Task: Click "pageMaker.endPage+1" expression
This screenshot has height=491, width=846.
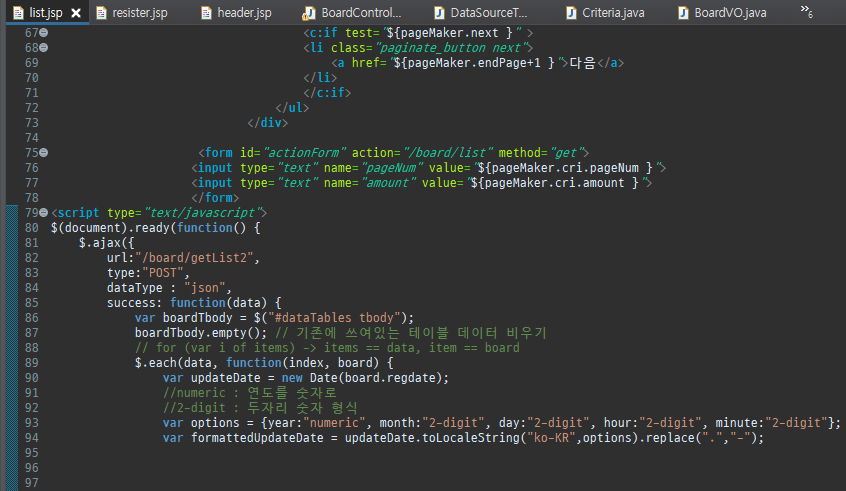Action: coord(474,63)
